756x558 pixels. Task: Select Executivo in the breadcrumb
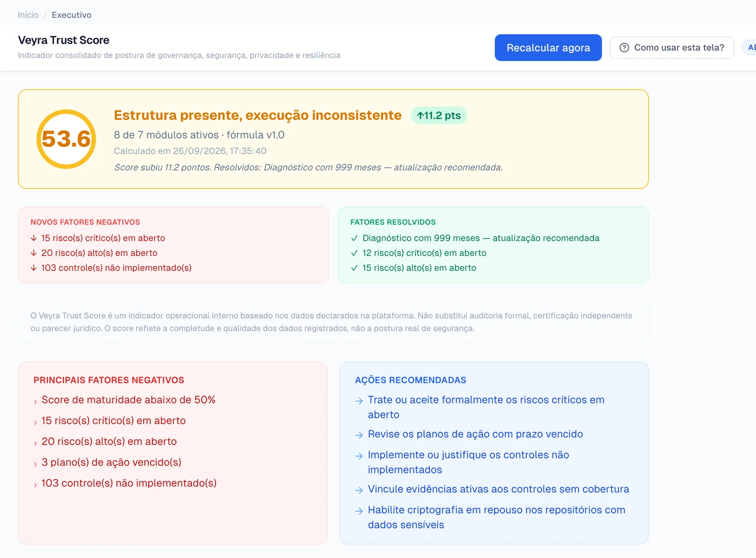point(71,15)
